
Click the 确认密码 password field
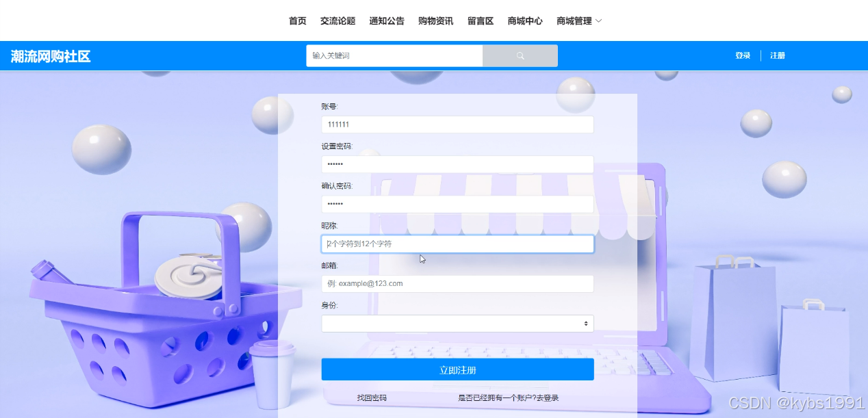pos(457,204)
